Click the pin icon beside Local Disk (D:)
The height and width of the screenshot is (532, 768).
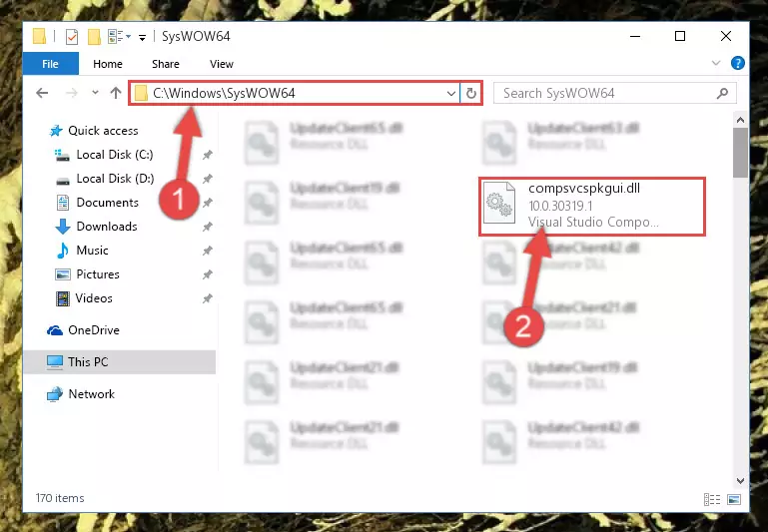click(x=207, y=179)
